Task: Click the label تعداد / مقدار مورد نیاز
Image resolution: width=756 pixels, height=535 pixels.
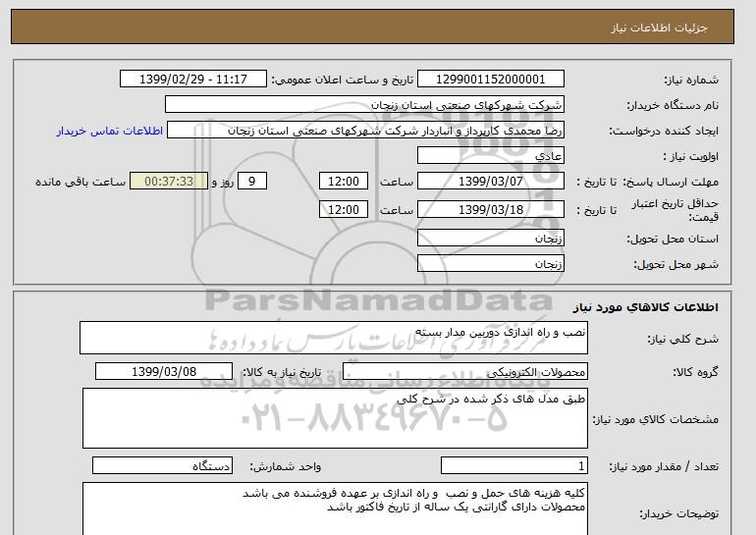Action: [664, 466]
